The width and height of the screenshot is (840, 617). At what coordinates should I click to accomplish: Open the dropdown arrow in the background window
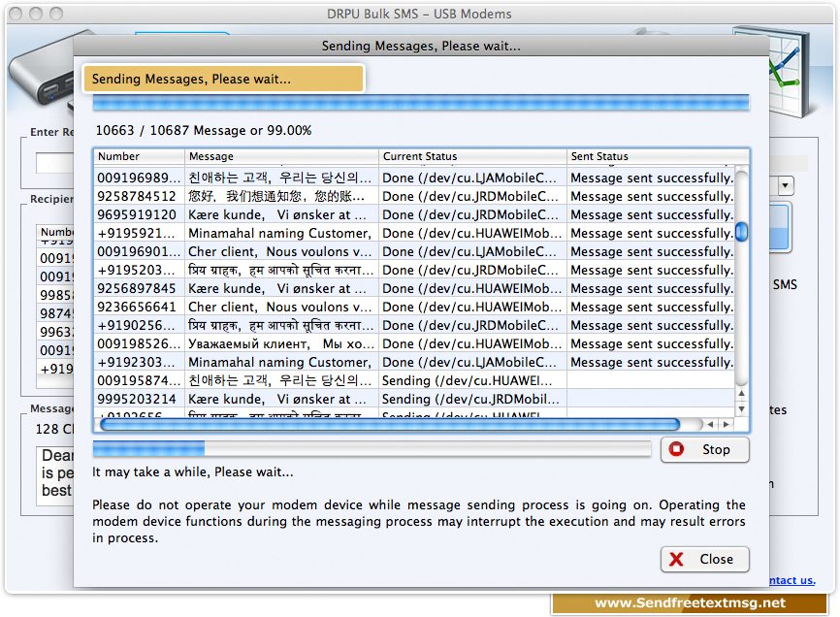[786, 186]
